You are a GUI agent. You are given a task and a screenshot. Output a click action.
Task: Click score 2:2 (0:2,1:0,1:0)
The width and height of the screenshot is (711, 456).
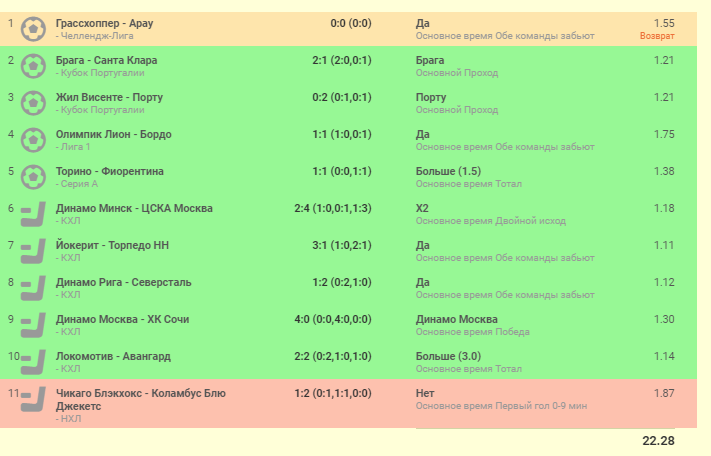[333, 356]
